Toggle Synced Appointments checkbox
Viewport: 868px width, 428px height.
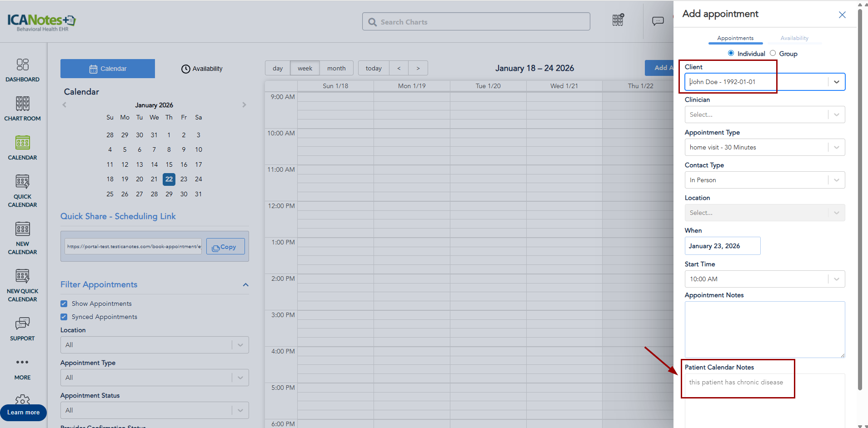click(64, 317)
